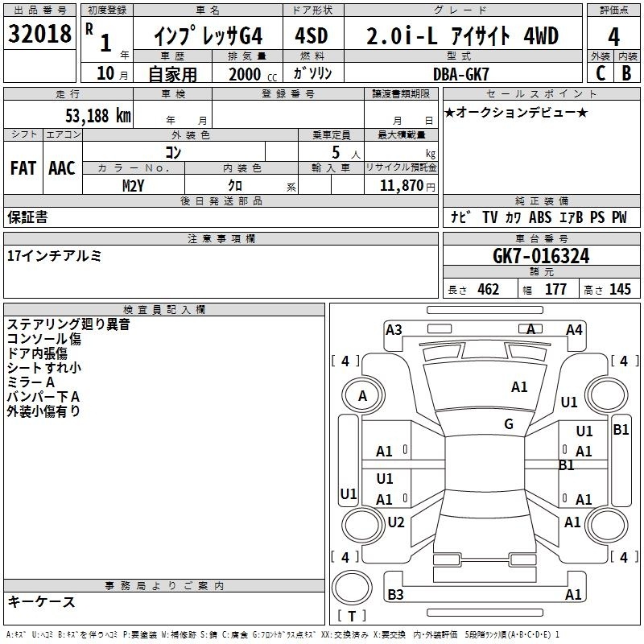Select inspector note シートすれ小

[x=44, y=368]
